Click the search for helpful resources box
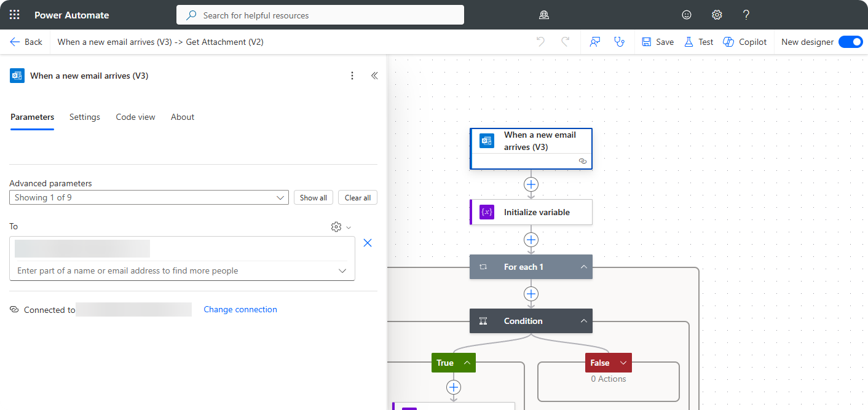 [320, 15]
